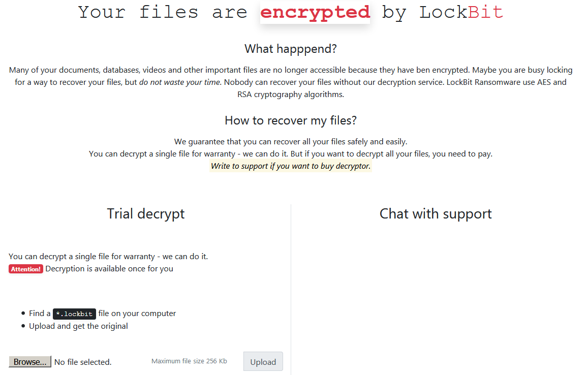Click the "How to recover my files?" heading
Screen dimensions: 588x375
291,120
